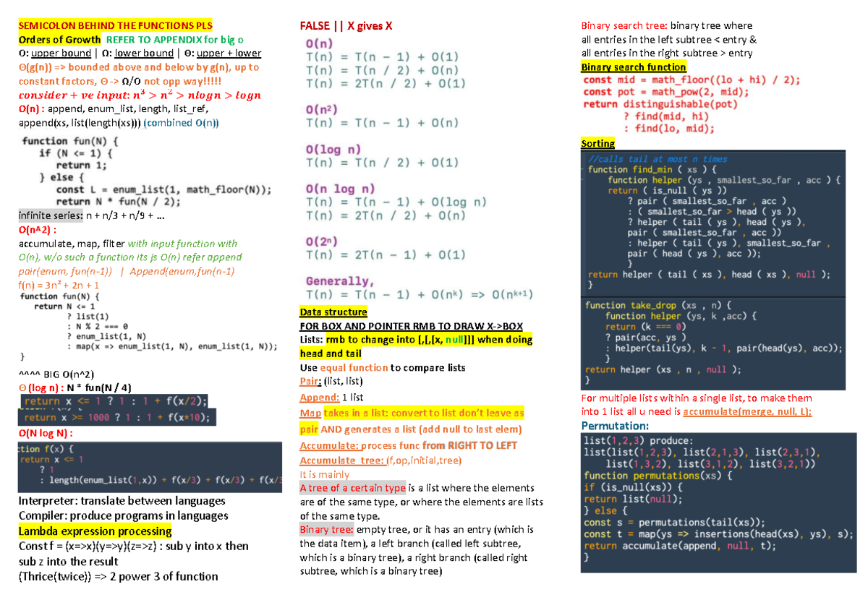Click the 'FALSE || X gives X' heading
Viewport: 868px width, 613px height.
346,27
